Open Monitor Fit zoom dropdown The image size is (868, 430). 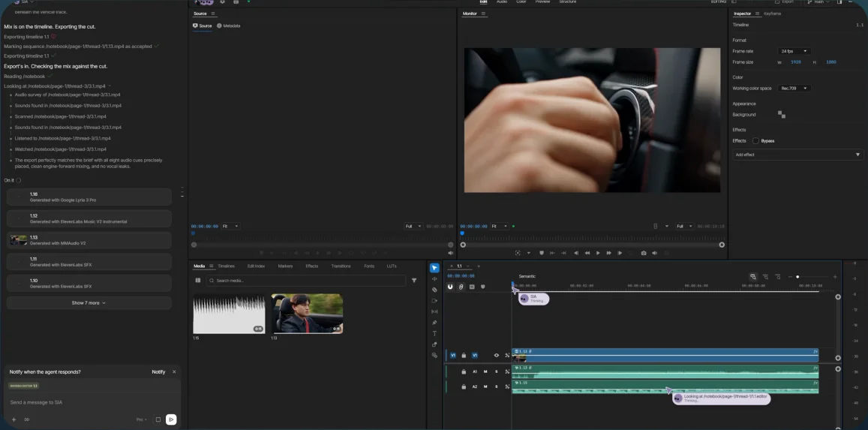click(500, 227)
